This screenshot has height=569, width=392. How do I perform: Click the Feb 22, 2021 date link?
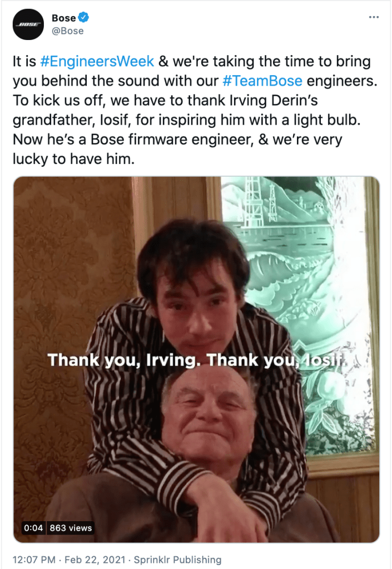(x=95, y=559)
